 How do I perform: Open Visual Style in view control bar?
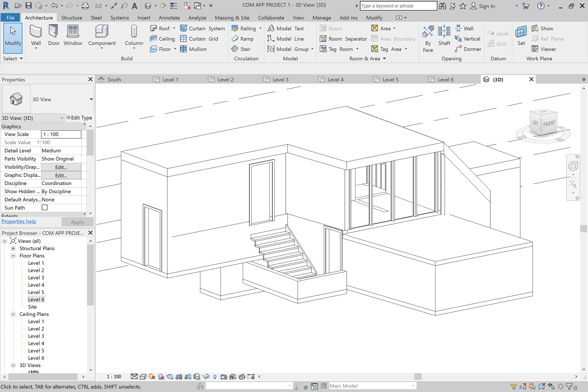point(143,377)
